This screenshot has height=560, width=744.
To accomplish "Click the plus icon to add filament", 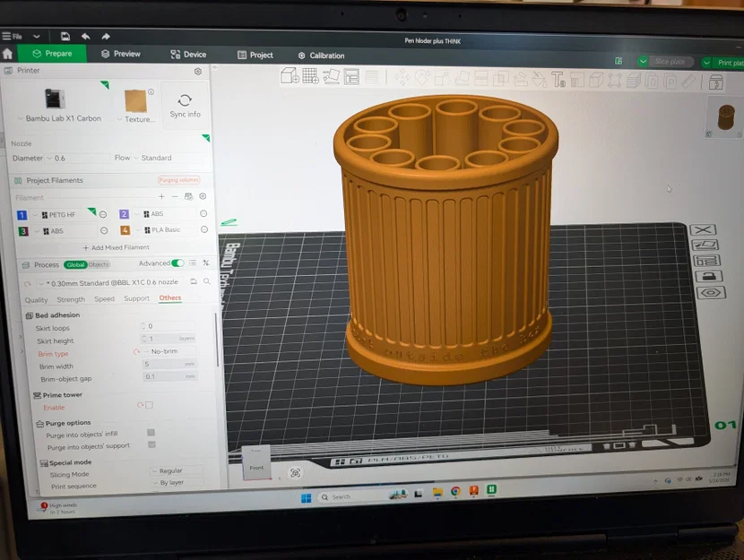I will tap(162, 196).
